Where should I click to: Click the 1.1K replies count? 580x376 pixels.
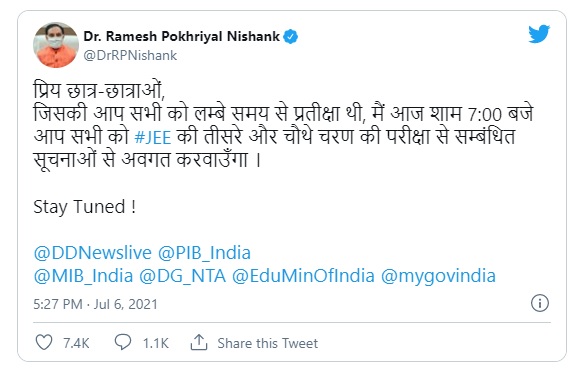point(156,343)
